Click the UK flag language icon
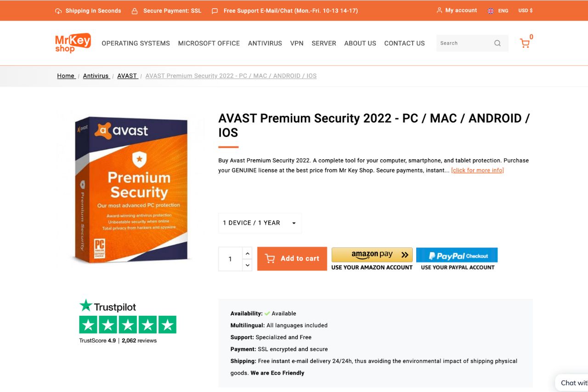This screenshot has height=392, width=588. click(x=491, y=10)
